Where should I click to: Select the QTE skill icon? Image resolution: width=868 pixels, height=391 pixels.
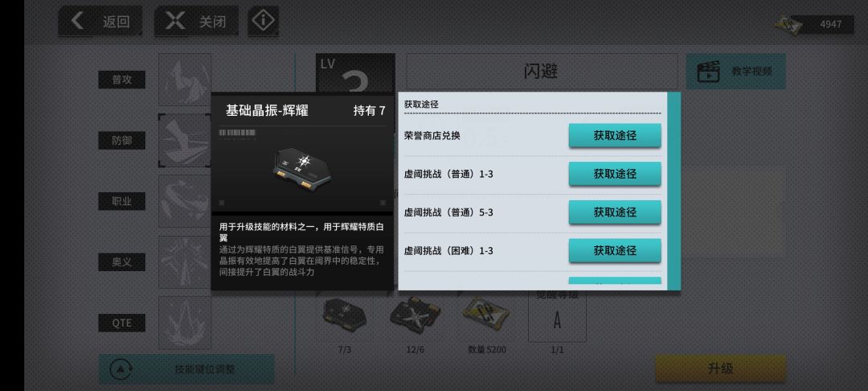185,323
